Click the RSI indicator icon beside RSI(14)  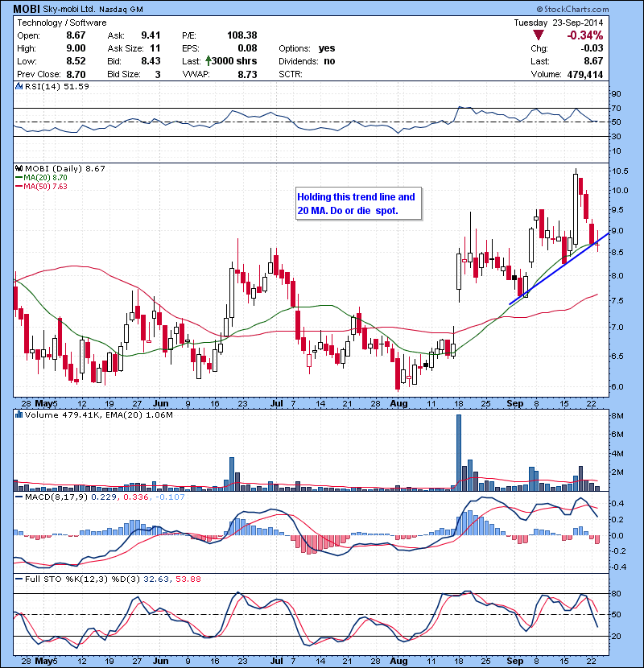(19, 86)
